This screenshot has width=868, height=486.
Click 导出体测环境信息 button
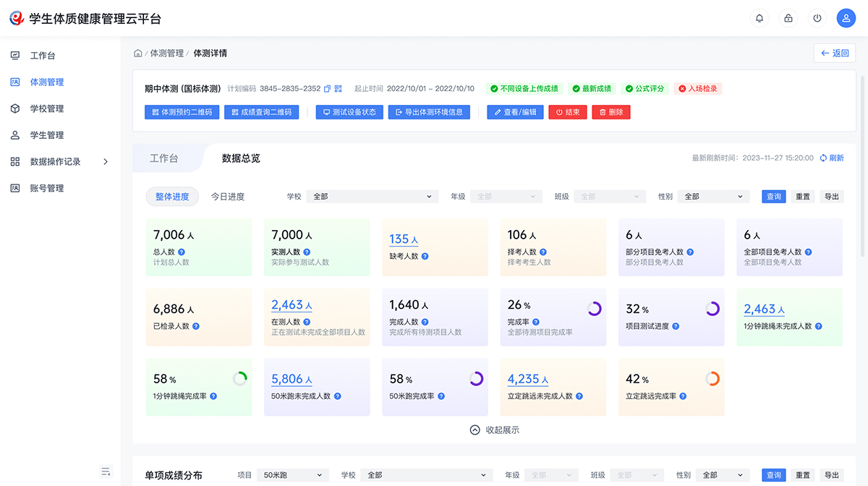(430, 112)
